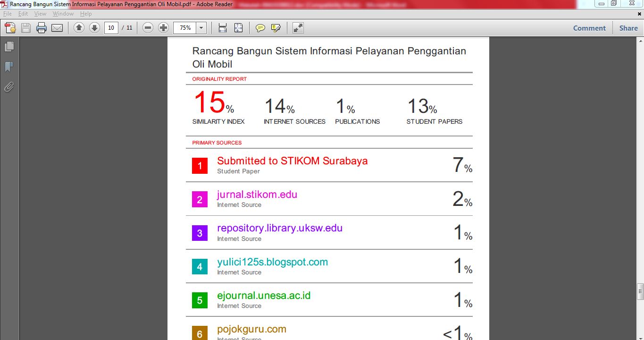The width and height of the screenshot is (644, 340).
Task: Click the red source number 1 box
Action: coord(200,166)
